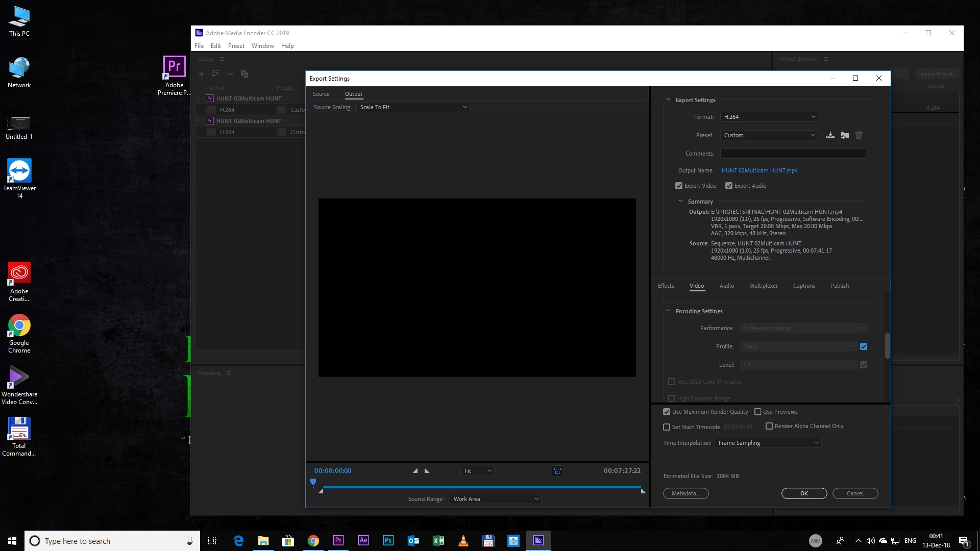Open the Format H.264 dropdown
Viewport: 980px width, 551px height.
pyautogui.click(x=769, y=117)
